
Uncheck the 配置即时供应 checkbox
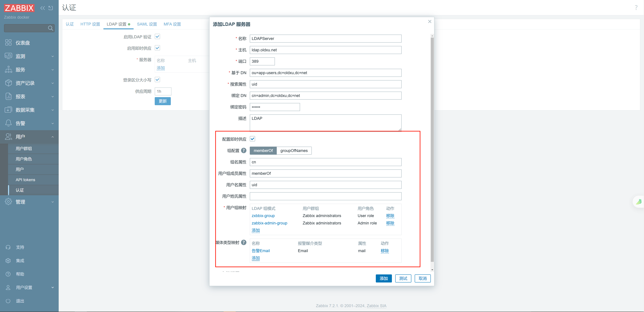pos(252,139)
